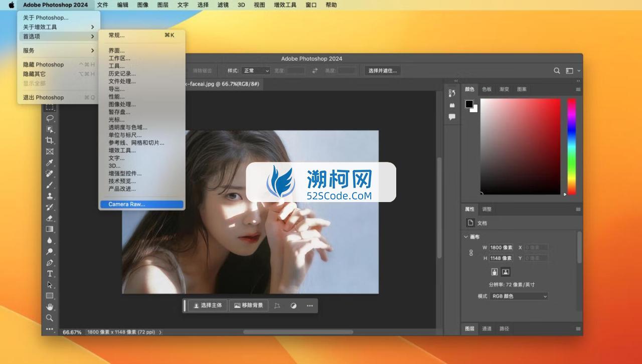Viewport: 642px width, 364px height.
Task: Select the Blur tool
Action: coord(50,240)
